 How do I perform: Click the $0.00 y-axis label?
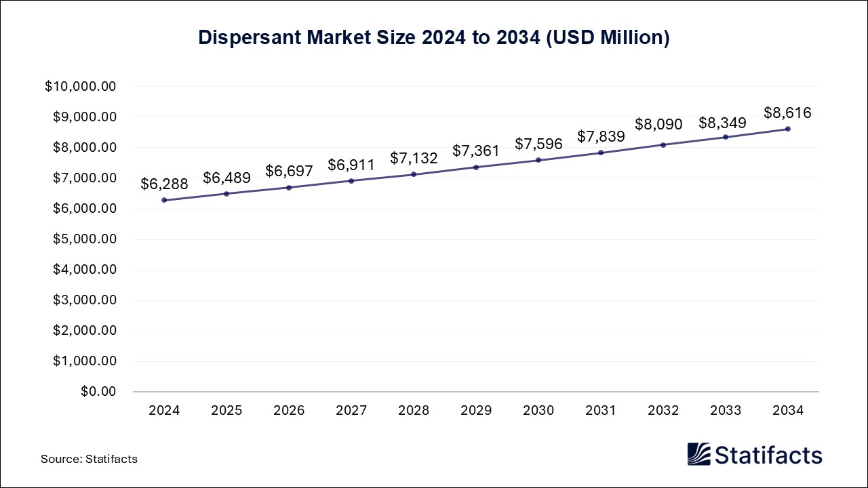click(98, 392)
